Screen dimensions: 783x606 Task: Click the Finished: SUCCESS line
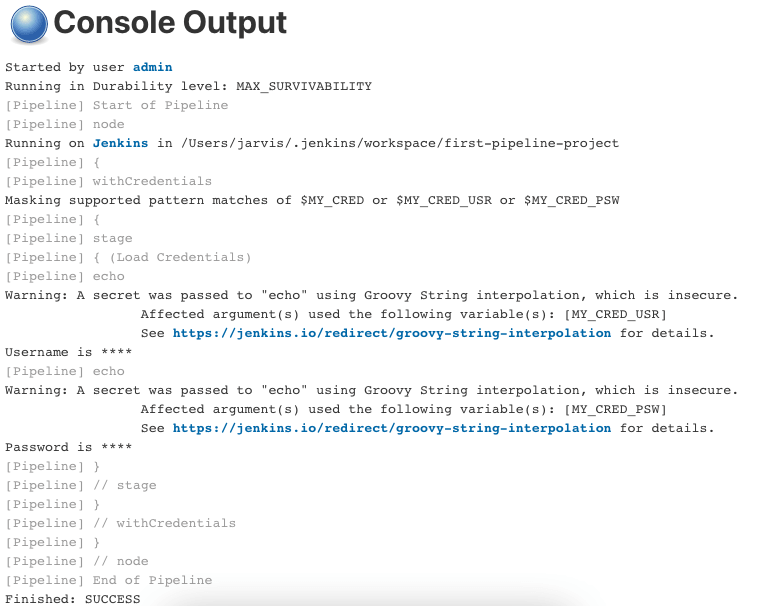[73, 599]
